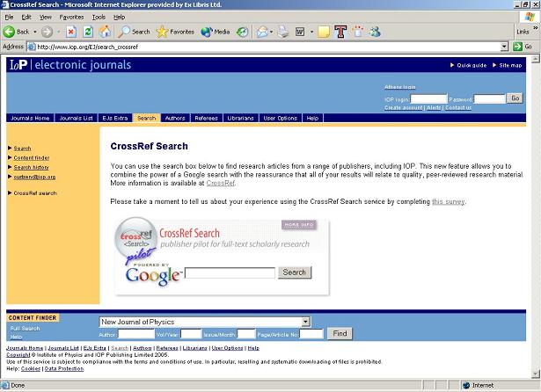Select the Referees tab
Viewport: 541px width, 392px height.
click(x=207, y=118)
